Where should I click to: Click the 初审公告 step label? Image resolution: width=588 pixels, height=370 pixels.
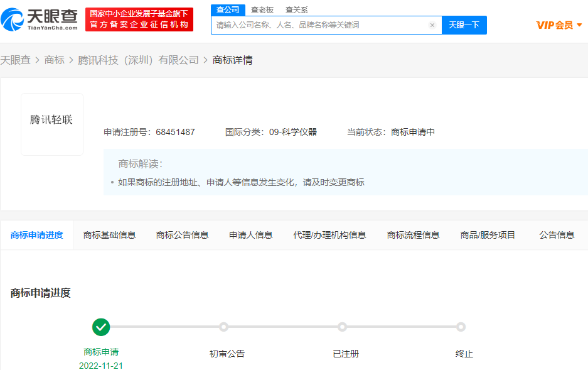pos(227,354)
